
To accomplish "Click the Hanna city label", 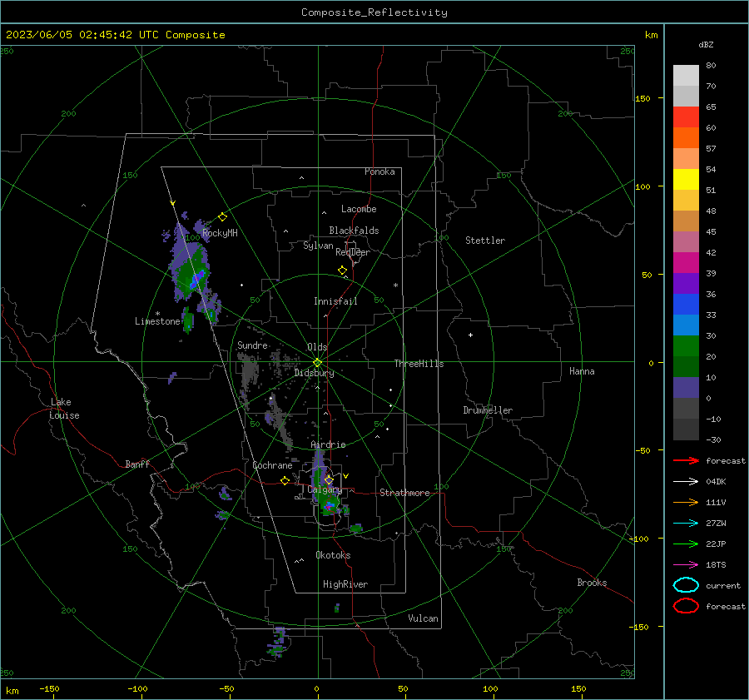I will pos(582,371).
